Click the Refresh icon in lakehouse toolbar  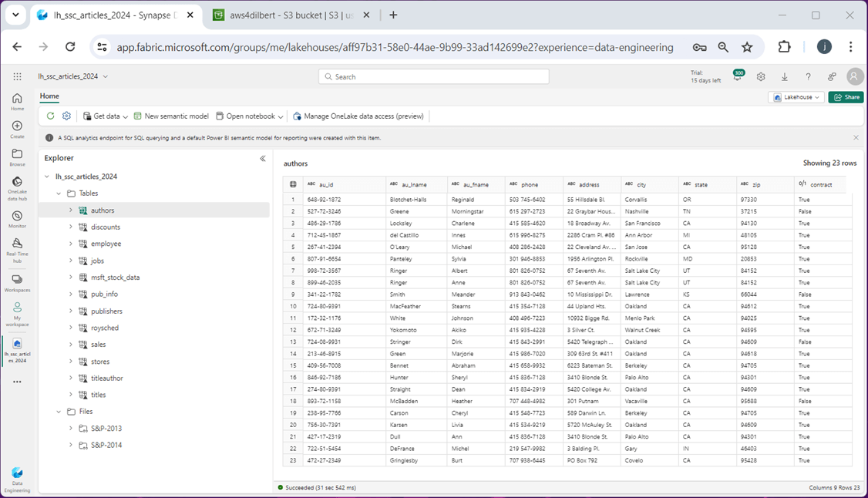point(50,116)
